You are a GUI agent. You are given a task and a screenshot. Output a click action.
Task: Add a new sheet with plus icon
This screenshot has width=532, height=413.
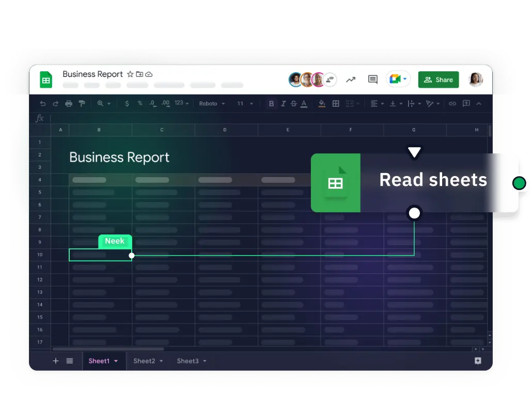pyautogui.click(x=56, y=361)
